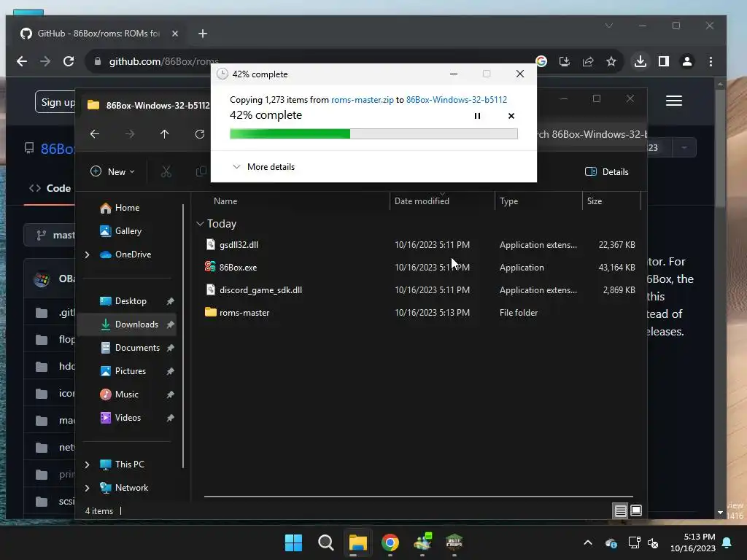Close the GitHub browser tab

175,34
